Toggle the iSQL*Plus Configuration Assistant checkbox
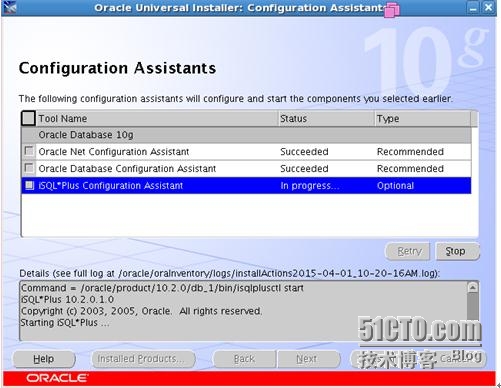 pos(29,185)
